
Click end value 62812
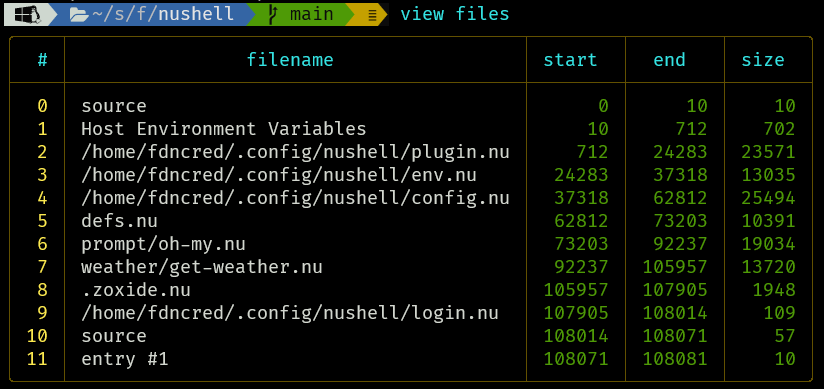click(680, 198)
